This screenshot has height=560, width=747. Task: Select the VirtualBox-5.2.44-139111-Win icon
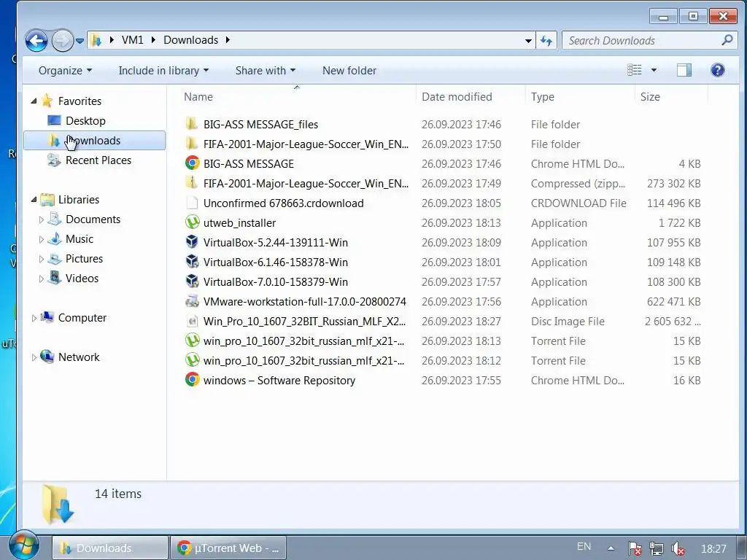192,242
